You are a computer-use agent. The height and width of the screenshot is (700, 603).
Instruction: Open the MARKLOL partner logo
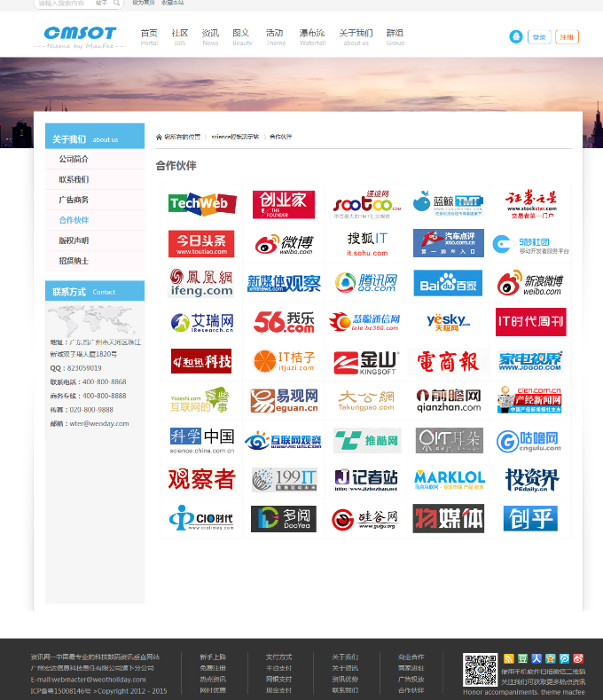(450, 480)
